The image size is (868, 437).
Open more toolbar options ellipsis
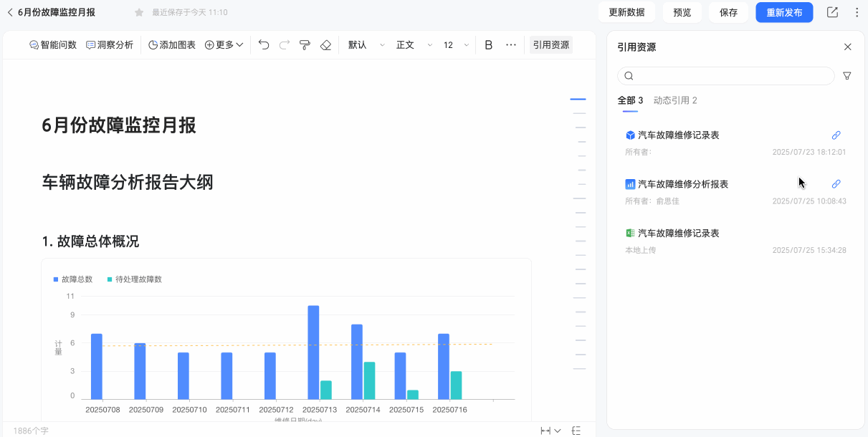(511, 44)
